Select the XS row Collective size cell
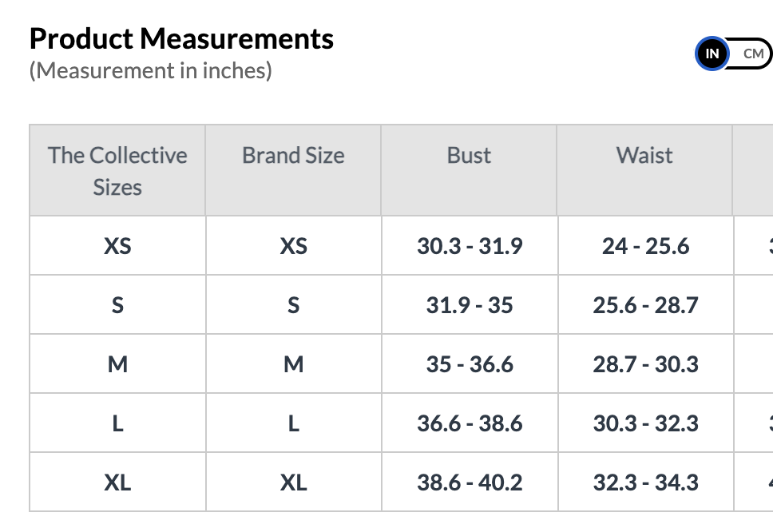 pos(117,246)
